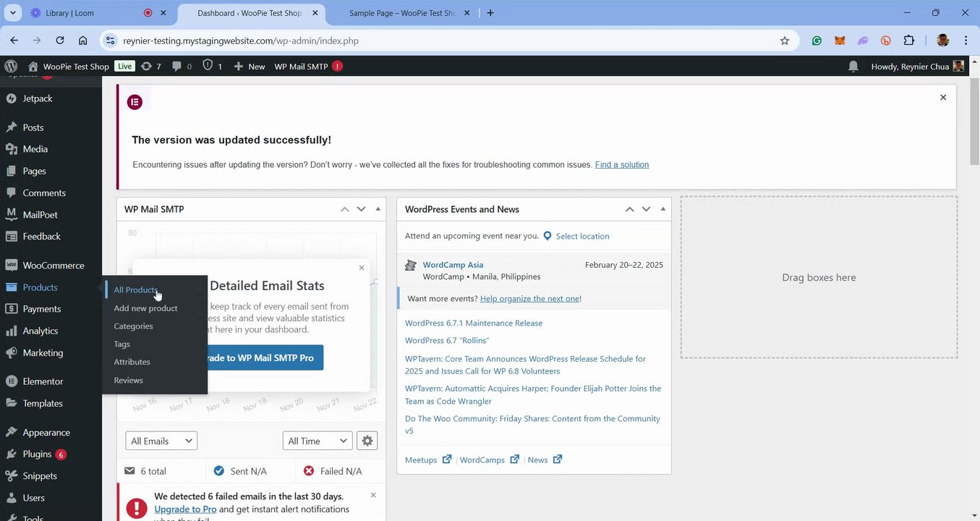Dismiss the failed emails alert
980x521 pixels.
(373, 495)
